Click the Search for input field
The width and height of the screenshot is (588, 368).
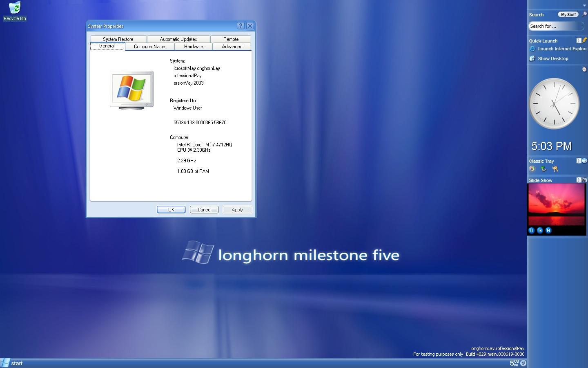click(556, 26)
